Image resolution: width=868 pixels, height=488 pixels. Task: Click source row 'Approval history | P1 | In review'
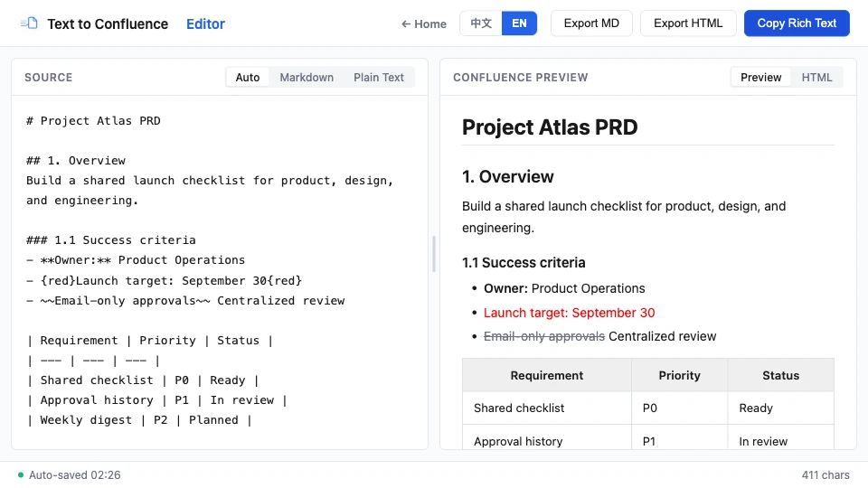[156, 400]
